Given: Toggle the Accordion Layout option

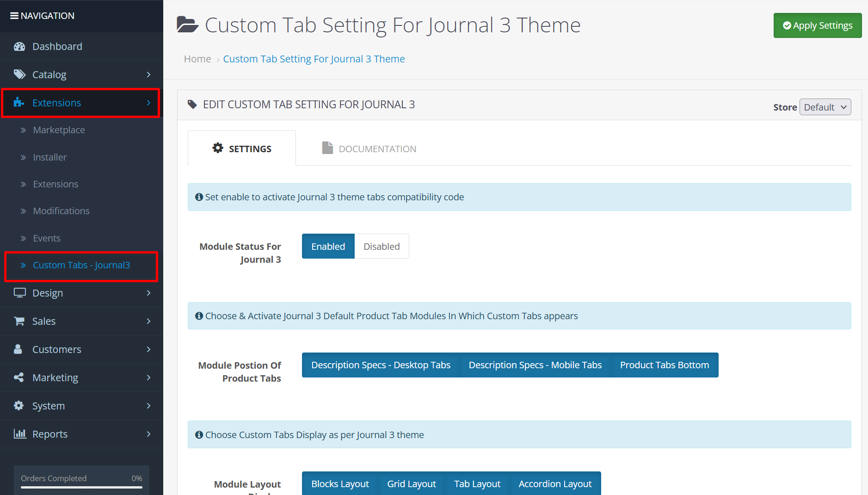Looking at the screenshot, I should click(x=555, y=483).
